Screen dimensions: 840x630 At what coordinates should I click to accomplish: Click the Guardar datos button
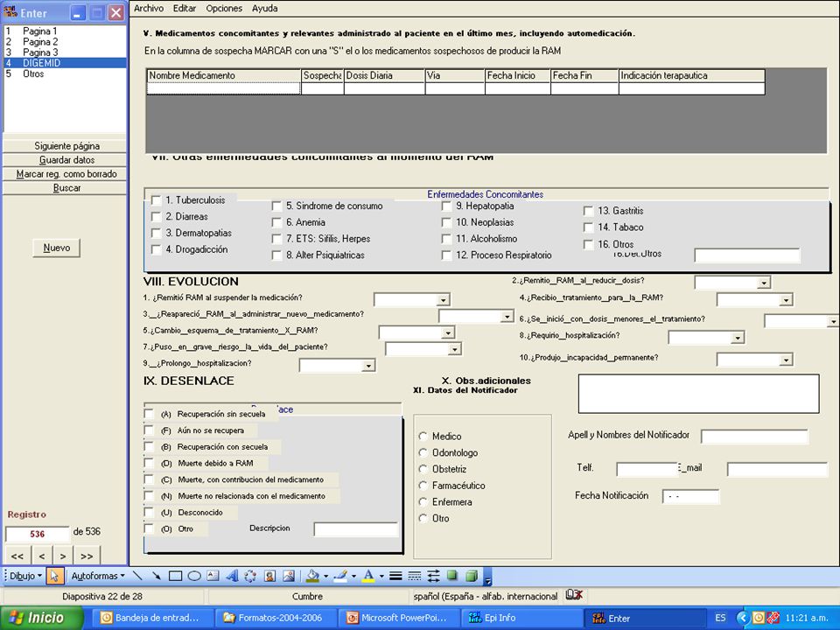[65, 159]
